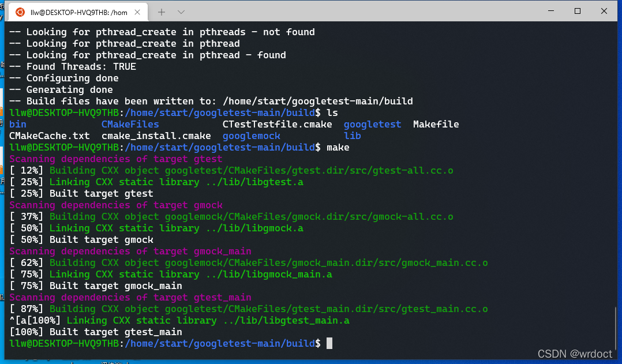Click the 'ls' command text
The height and width of the screenshot is (364, 622).
click(x=332, y=113)
